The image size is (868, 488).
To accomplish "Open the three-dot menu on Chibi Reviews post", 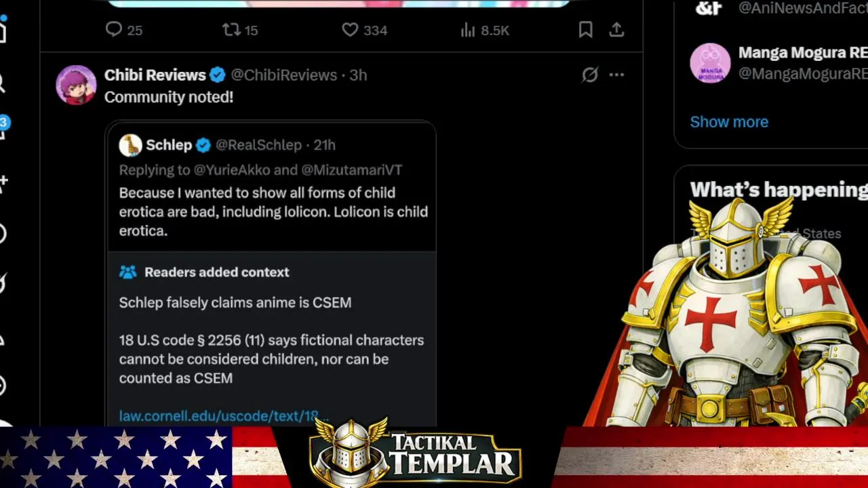I will (x=616, y=75).
